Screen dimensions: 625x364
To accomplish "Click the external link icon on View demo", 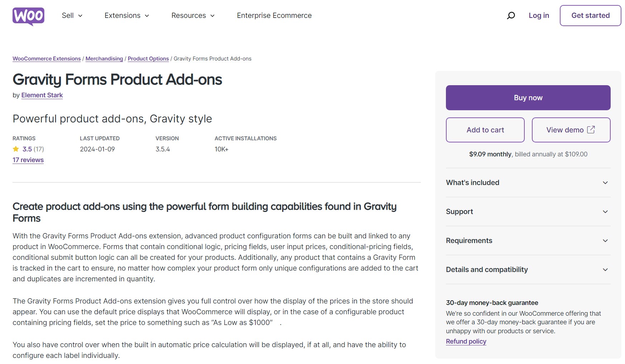I will (591, 130).
